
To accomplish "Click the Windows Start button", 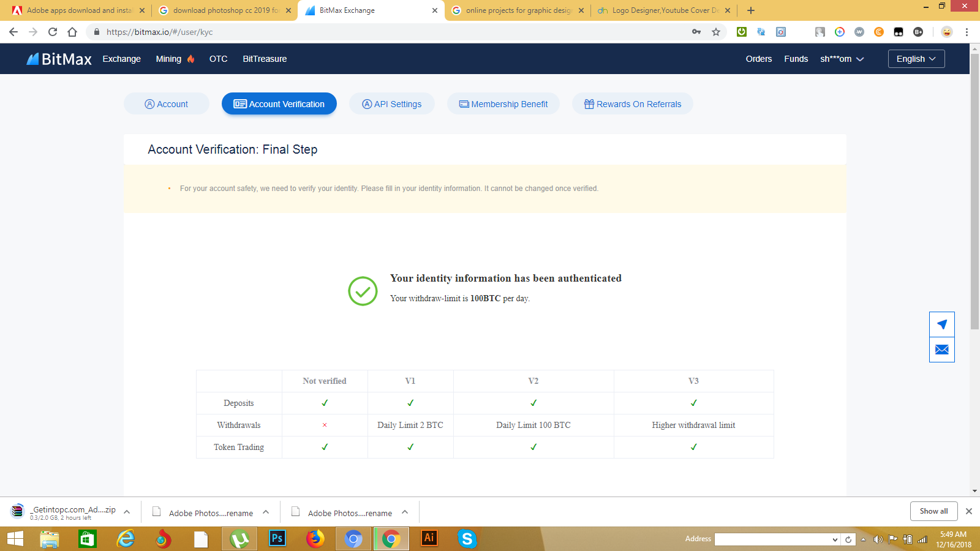I will pyautogui.click(x=15, y=538).
